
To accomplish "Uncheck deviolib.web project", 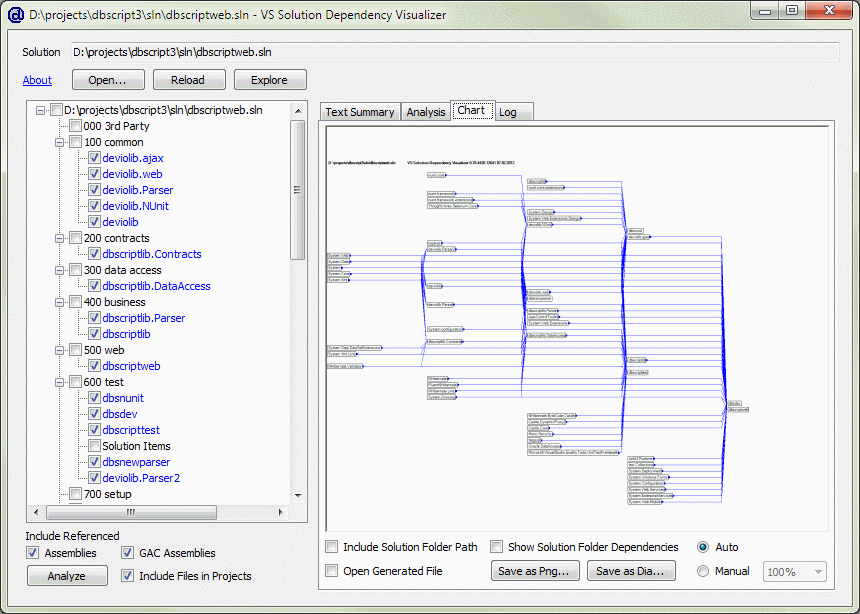I will pyautogui.click(x=94, y=174).
